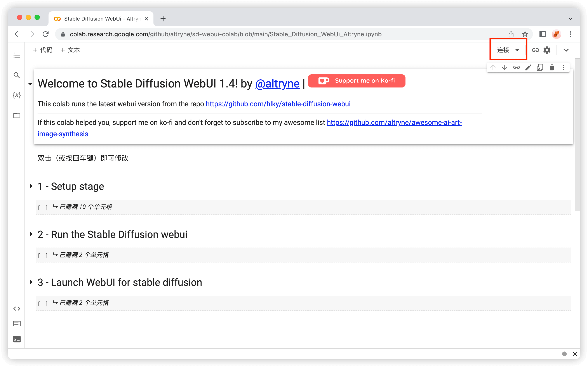Open the Chrome three-dot menu
Viewport: 588px width, 367px height.
point(571,34)
